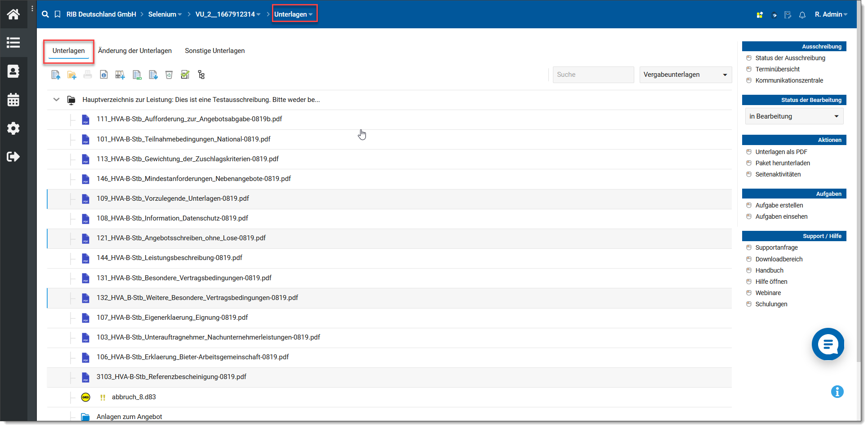The height and width of the screenshot is (428, 868).
Task: Click the upload document icon in toolbar
Action: (56, 75)
